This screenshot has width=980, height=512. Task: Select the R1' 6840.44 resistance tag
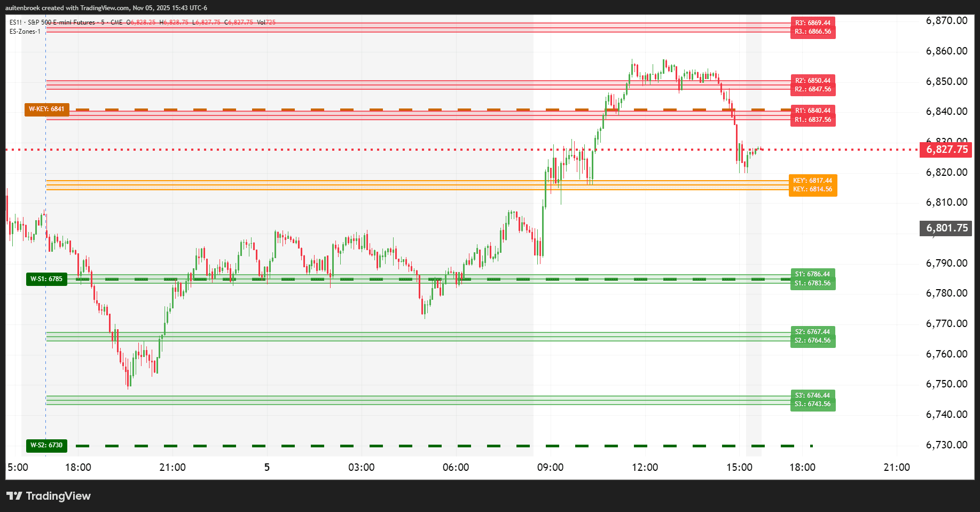(812, 111)
